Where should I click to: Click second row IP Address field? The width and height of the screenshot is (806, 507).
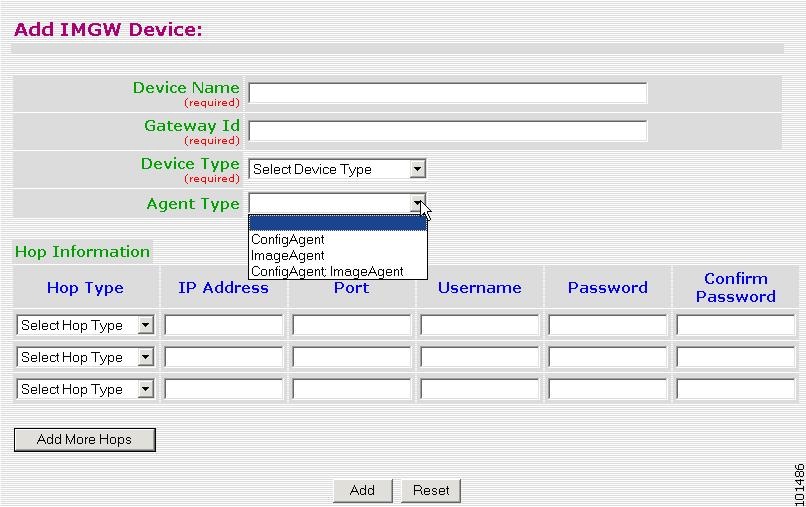tap(224, 357)
